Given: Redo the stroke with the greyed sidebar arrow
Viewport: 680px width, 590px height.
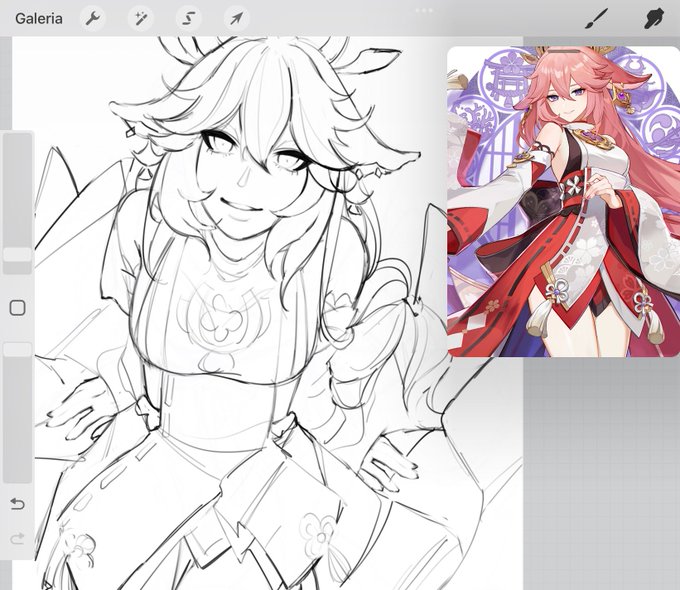Looking at the screenshot, I should pyautogui.click(x=17, y=539).
